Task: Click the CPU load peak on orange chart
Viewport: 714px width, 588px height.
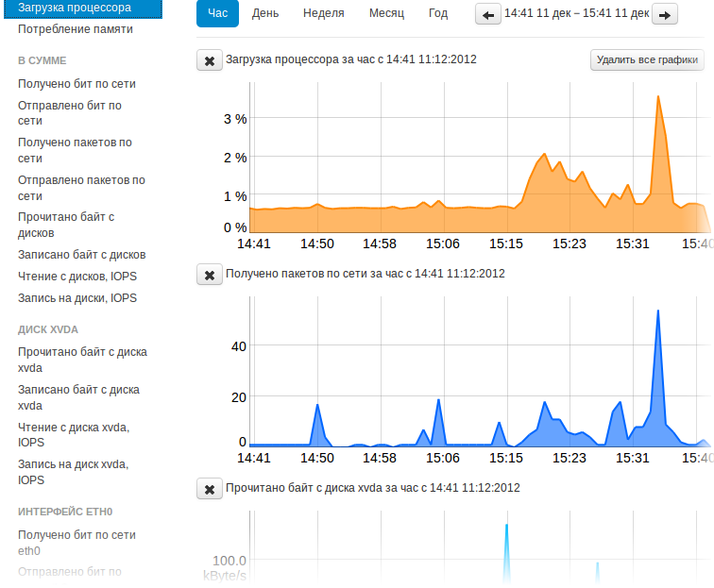Action: click(x=657, y=96)
